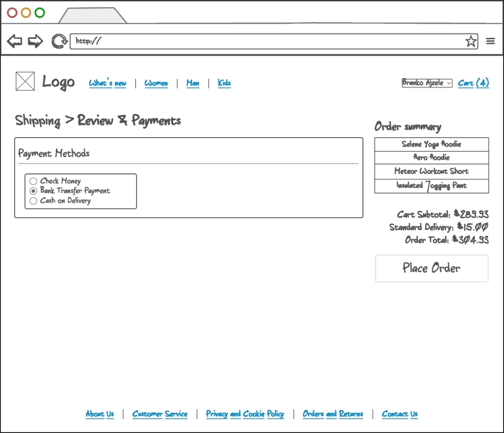
Task: Click the green browser window circle
Action: tap(39, 12)
